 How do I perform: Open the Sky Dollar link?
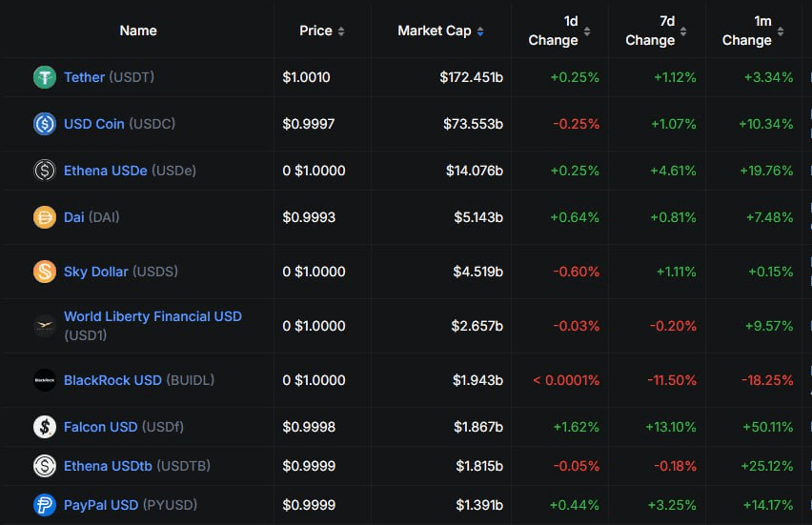pyautogui.click(x=96, y=272)
